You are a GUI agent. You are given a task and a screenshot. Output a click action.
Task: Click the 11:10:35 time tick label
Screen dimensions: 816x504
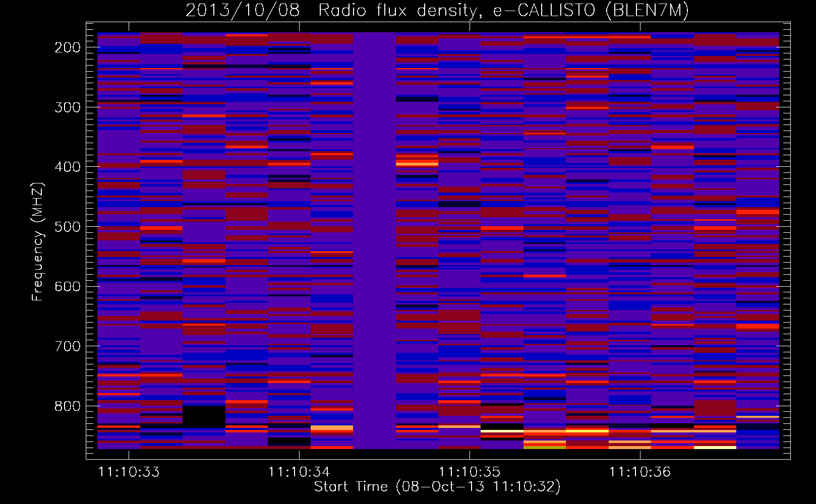(470, 472)
